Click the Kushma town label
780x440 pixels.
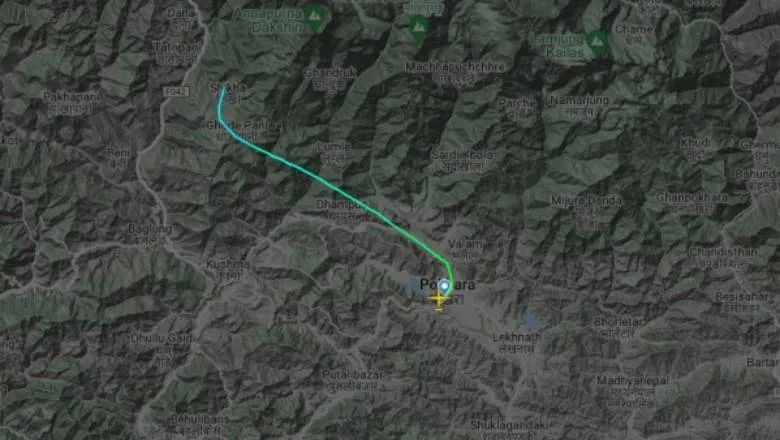click(x=228, y=264)
